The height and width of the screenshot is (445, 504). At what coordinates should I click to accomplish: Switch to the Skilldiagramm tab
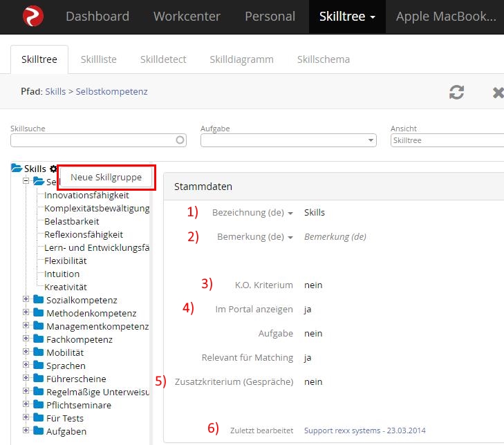pyautogui.click(x=242, y=59)
